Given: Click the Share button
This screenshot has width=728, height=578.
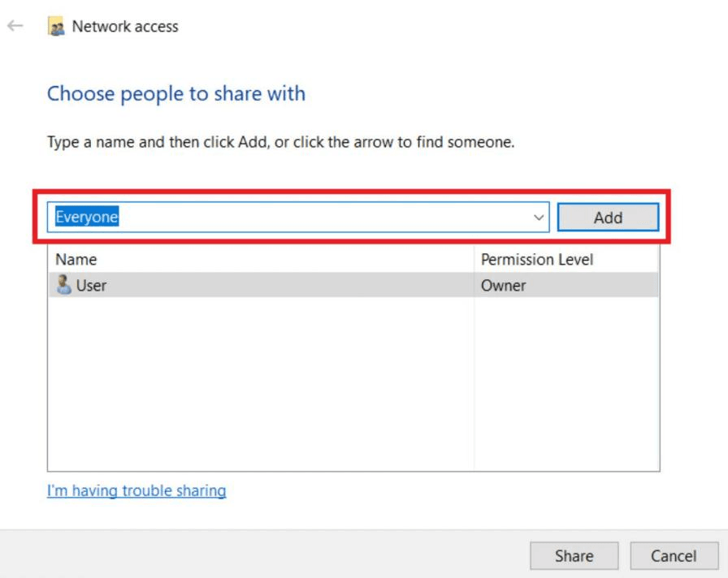Looking at the screenshot, I should coord(574,556).
